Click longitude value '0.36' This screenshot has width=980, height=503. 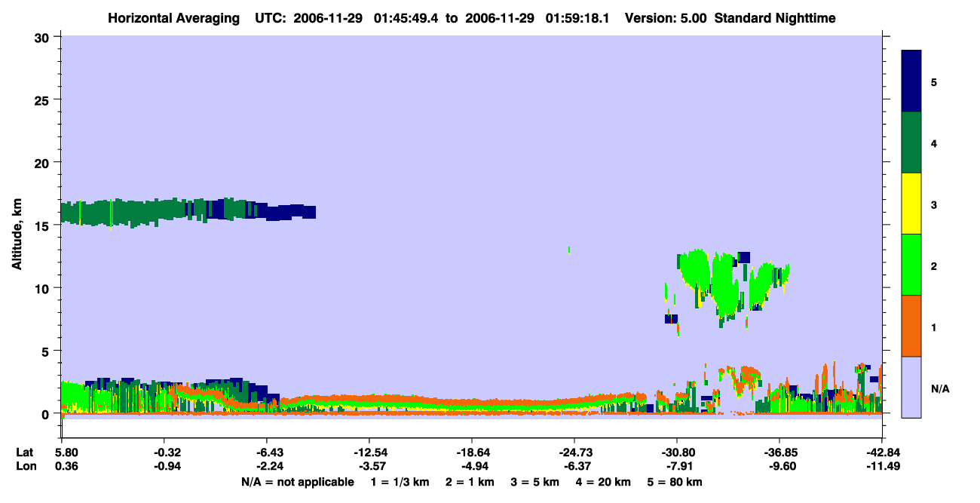coord(66,466)
